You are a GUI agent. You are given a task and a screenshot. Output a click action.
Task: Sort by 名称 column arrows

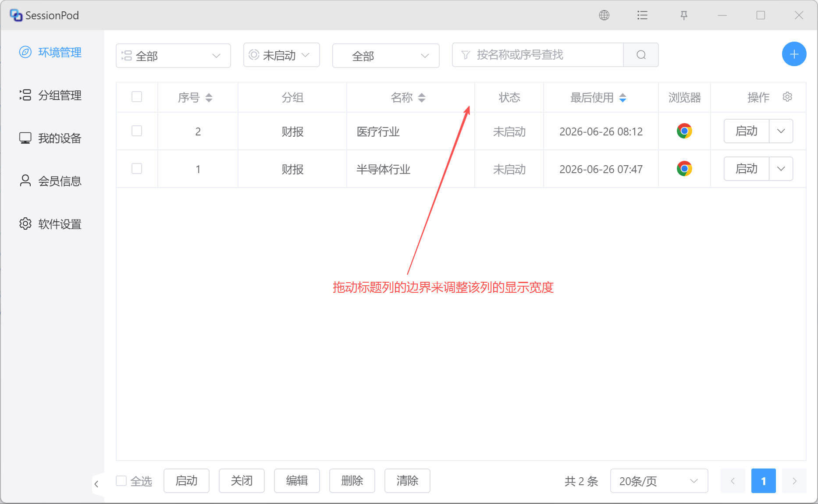point(422,97)
